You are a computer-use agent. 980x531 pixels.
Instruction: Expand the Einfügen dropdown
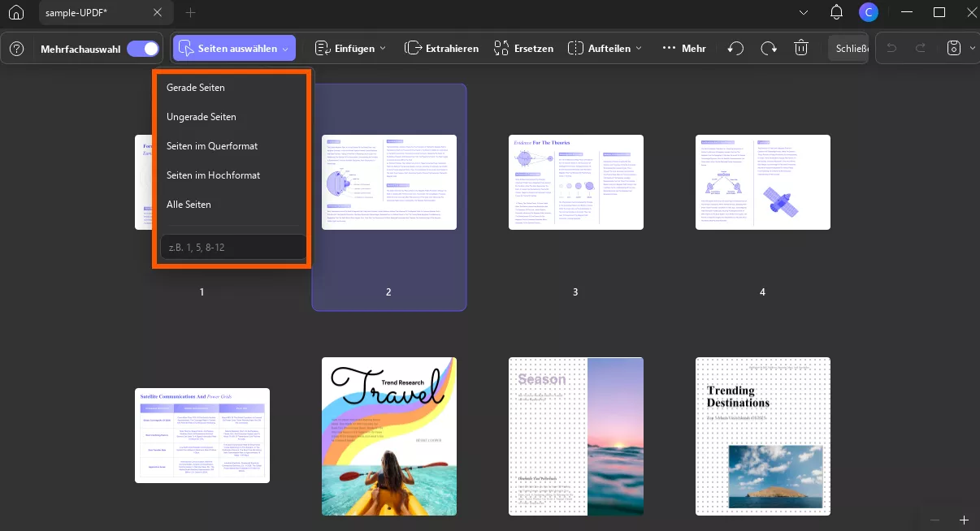coord(350,49)
